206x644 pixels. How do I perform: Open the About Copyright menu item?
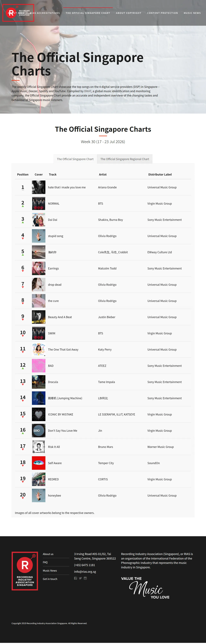(x=129, y=13)
